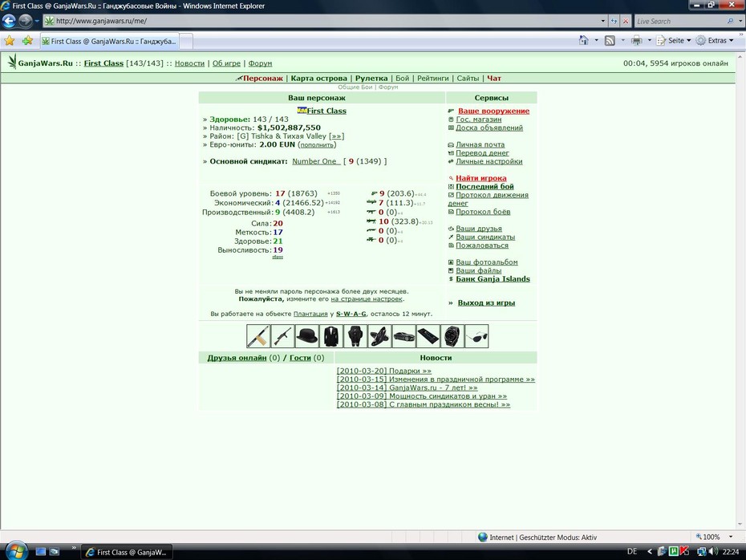Image resolution: width=746 pixels, height=560 pixels.
Task: Open the Ваше вооружение link
Action: [493, 111]
